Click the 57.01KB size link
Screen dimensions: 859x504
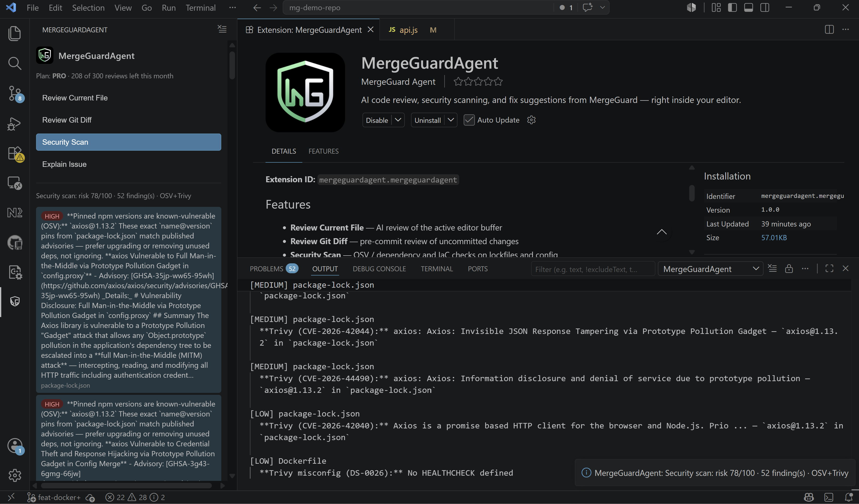point(774,238)
